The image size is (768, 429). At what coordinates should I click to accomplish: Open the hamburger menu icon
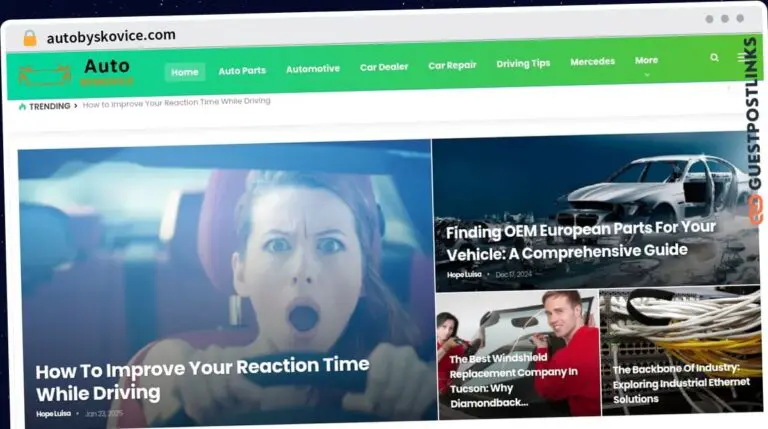pyautogui.click(x=743, y=58)
